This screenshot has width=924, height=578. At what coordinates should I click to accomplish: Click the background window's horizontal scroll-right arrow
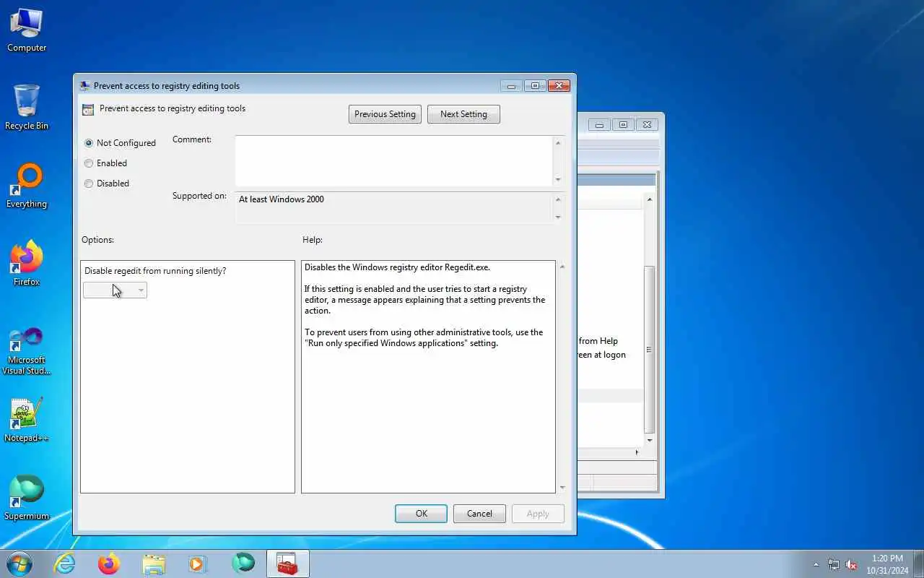click(x=637, y=452)
